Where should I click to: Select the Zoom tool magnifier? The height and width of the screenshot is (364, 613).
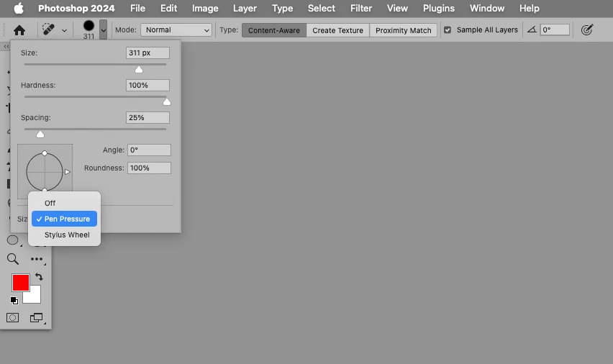(x=13, y=258)
